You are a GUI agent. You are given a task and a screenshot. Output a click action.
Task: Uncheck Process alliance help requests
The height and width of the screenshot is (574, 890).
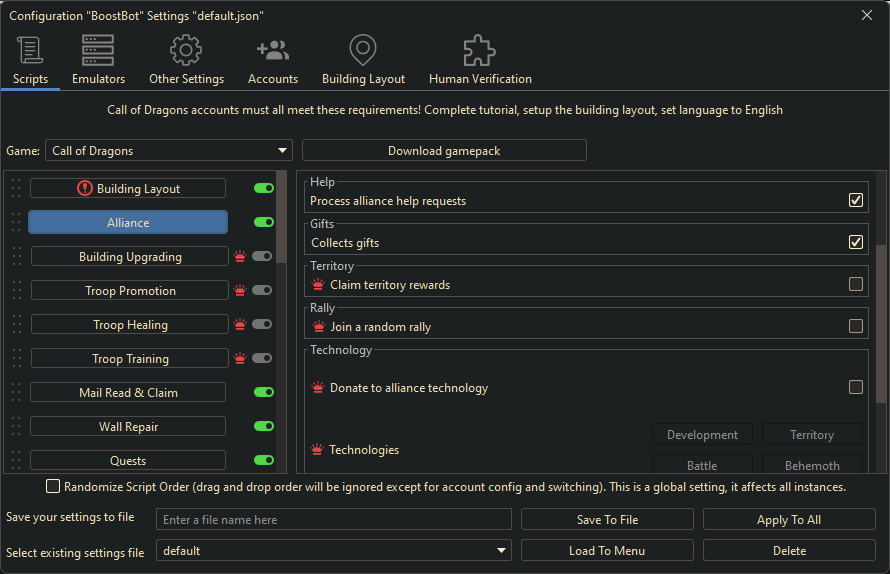click(856, 200)
